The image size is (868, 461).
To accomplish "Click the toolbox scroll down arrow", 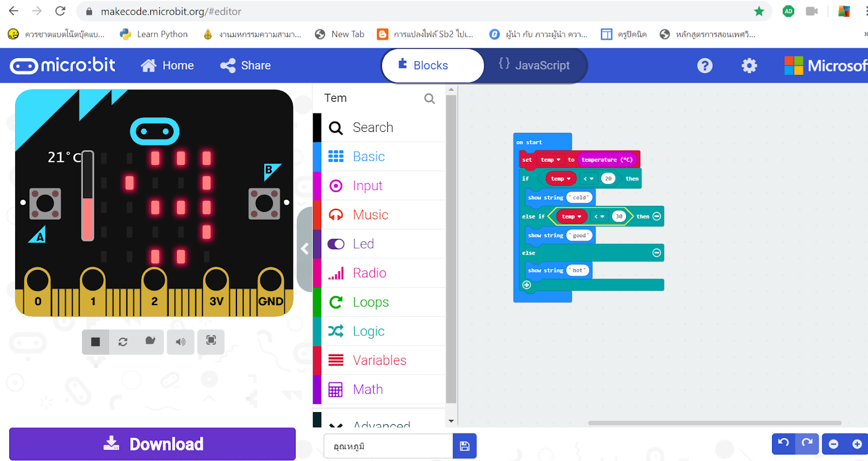I will tap(451, 421).
